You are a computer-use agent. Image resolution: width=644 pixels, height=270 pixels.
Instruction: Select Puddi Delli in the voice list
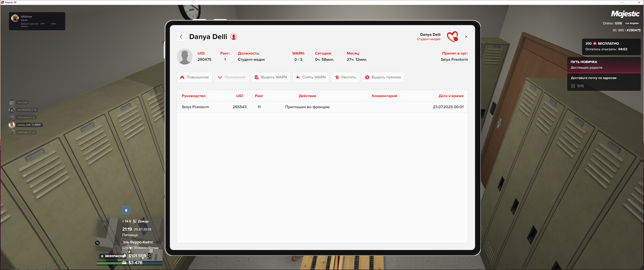point(23,132)
